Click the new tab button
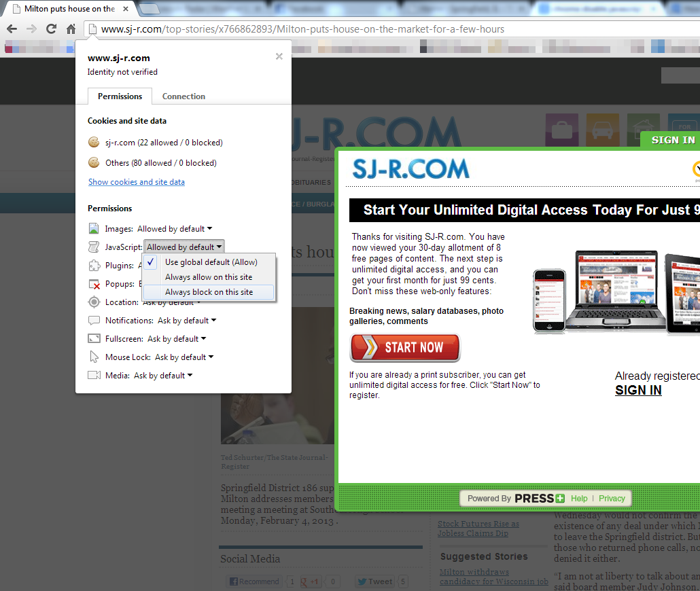 149,8
